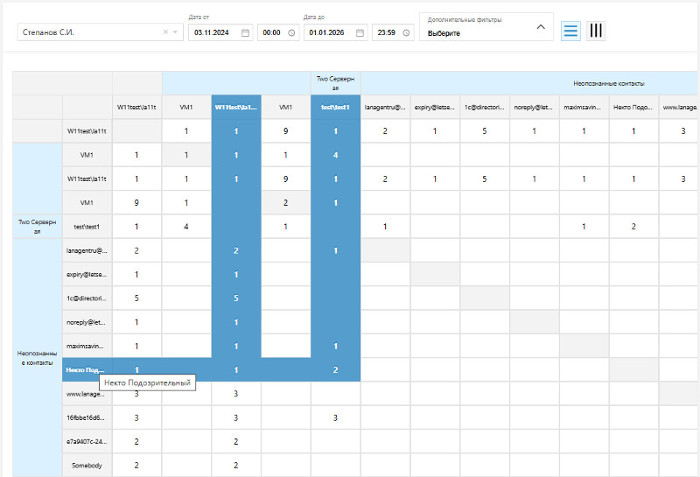Screen dimensions: 700x477
Task: Expand the Дополнительные фильтры dropdown
Action: click(541, 27)
